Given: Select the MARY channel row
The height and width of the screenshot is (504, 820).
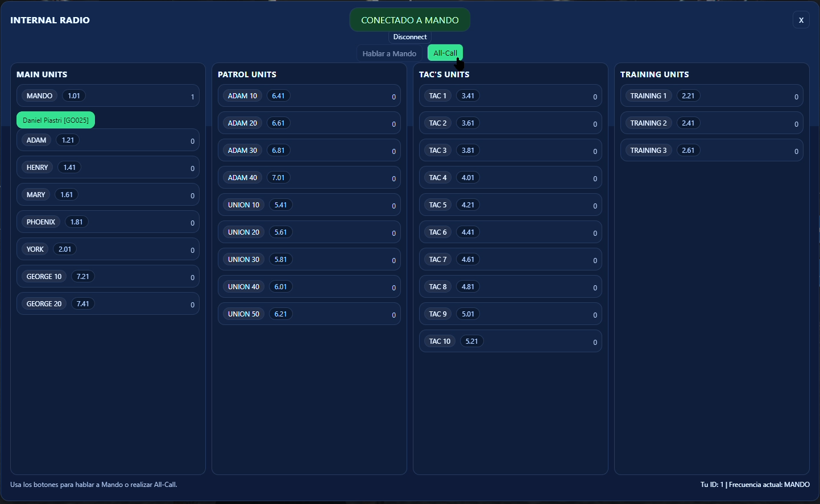Looking at the screenshot, I should (x=108, y=195).
